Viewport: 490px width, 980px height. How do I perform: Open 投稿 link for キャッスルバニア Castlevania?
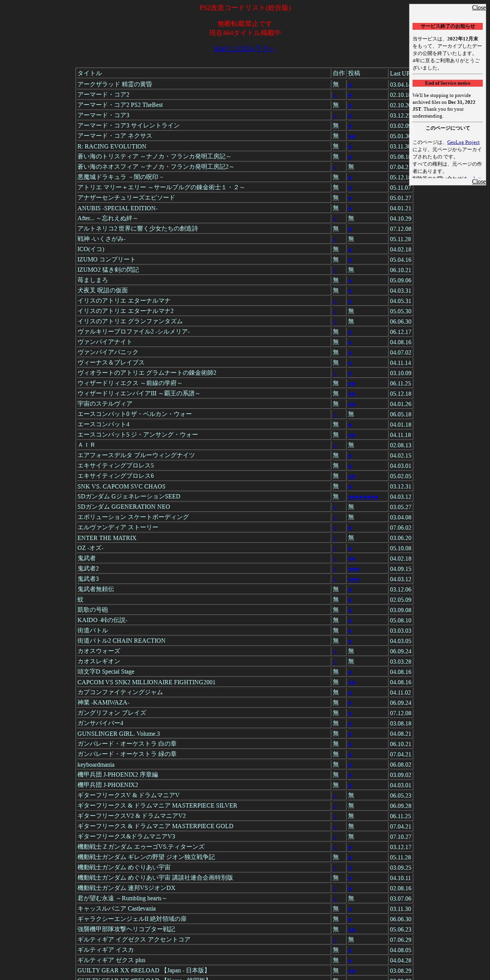pos(350,909)
